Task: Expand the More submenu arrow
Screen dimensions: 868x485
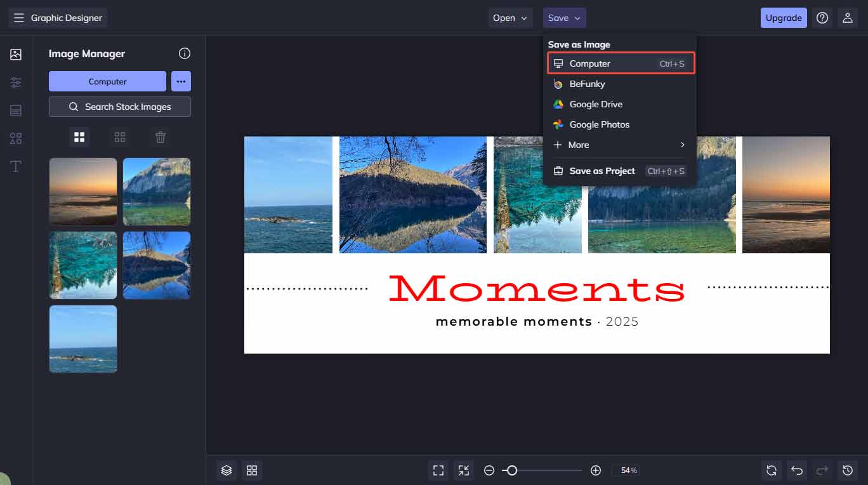Action: click(x=683, y=145)
